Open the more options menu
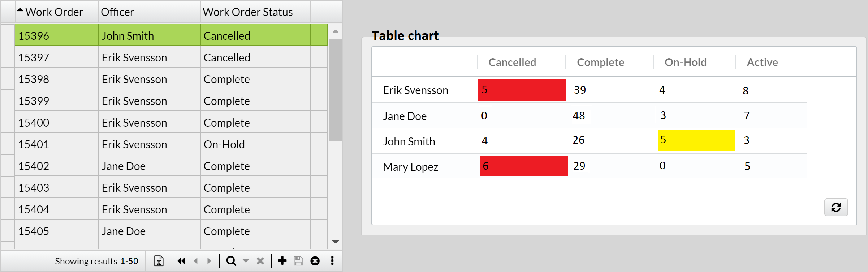 (332, 260)
